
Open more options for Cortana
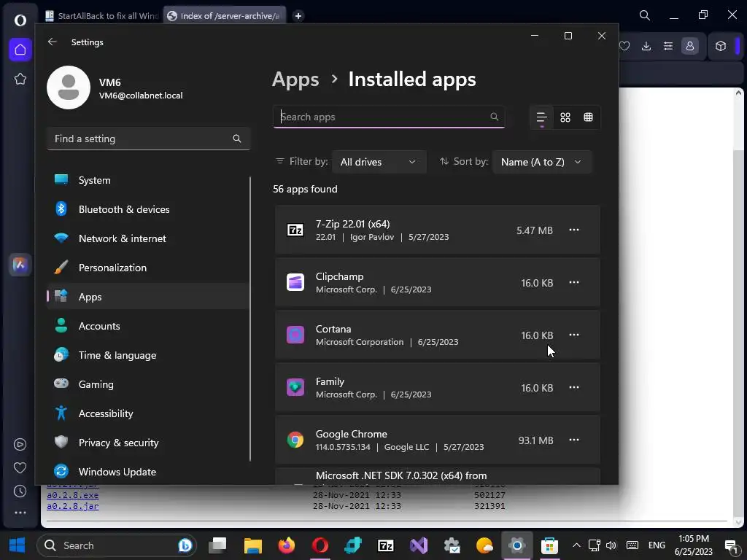click(574, 335)
